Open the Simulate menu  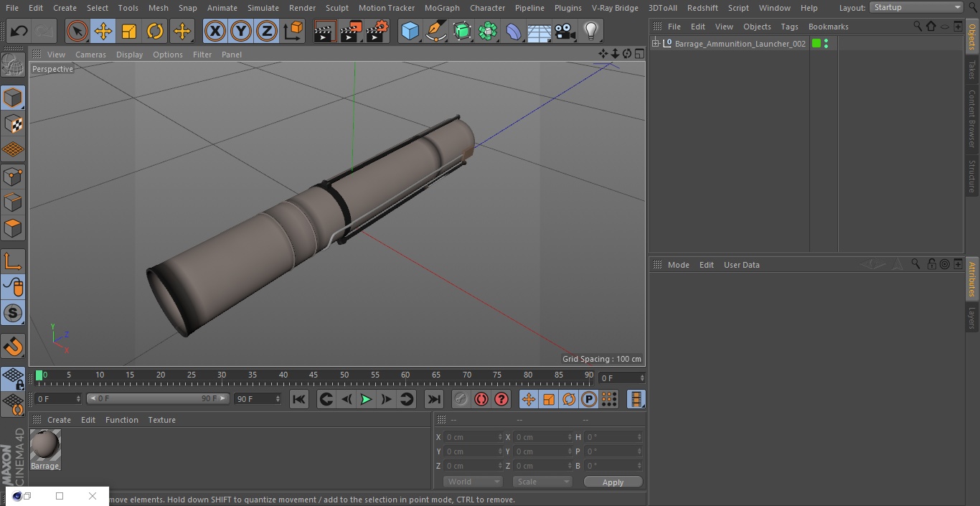coord(263,8)
